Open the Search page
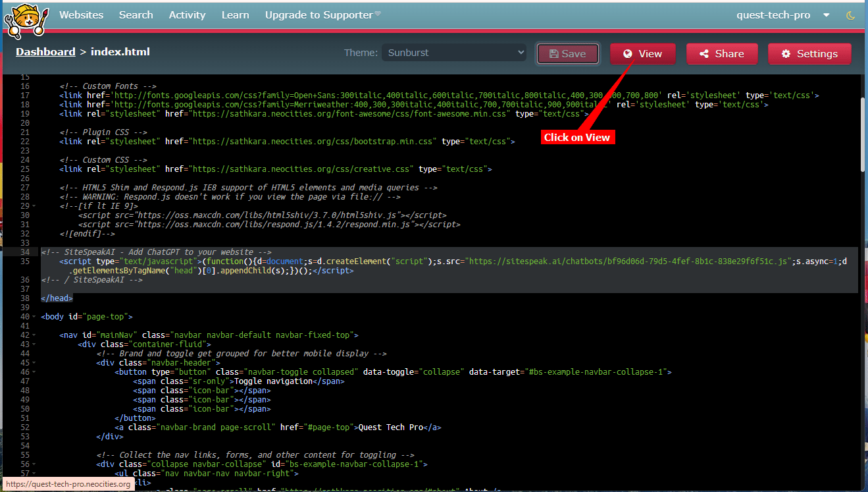The width and height of the screenshot is (868, 492). pyautogui.click(x=136, y=14)
